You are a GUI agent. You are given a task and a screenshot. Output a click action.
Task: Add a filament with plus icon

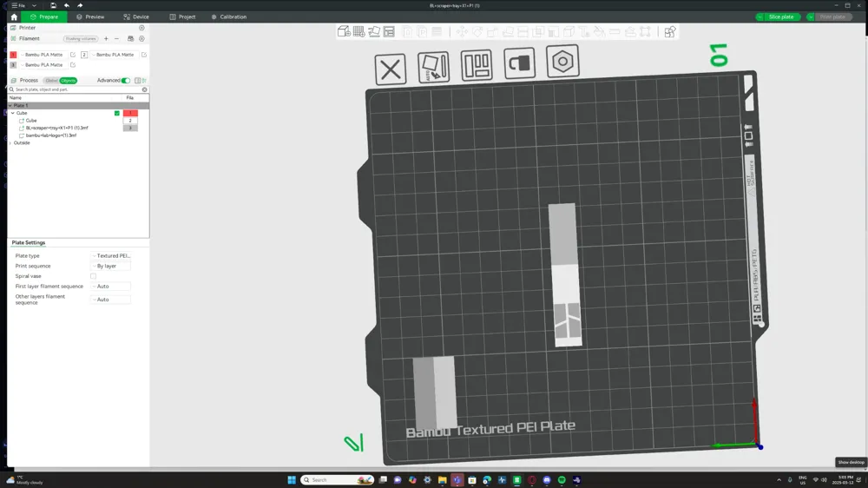(x=106, y=39)
